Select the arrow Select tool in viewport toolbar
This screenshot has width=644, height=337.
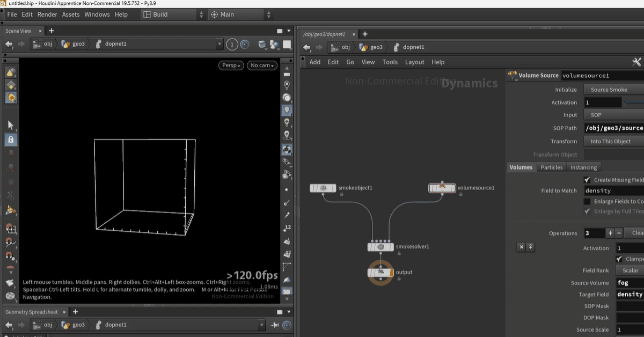click(x=11, y=125)
